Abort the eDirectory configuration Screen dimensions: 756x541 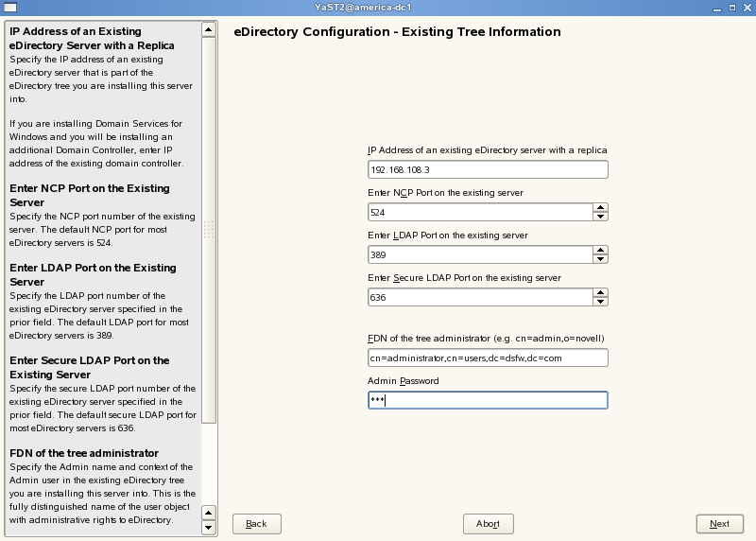(488, 523)
